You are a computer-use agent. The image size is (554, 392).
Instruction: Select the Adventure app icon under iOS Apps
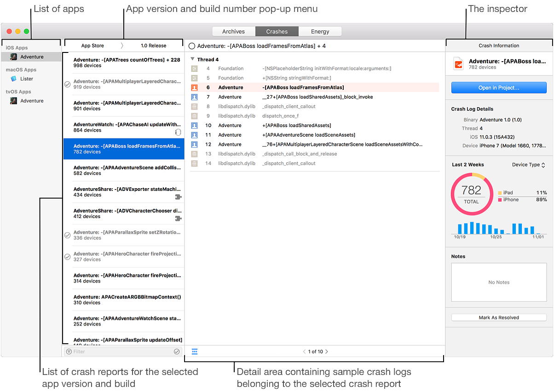coord(14,57)
